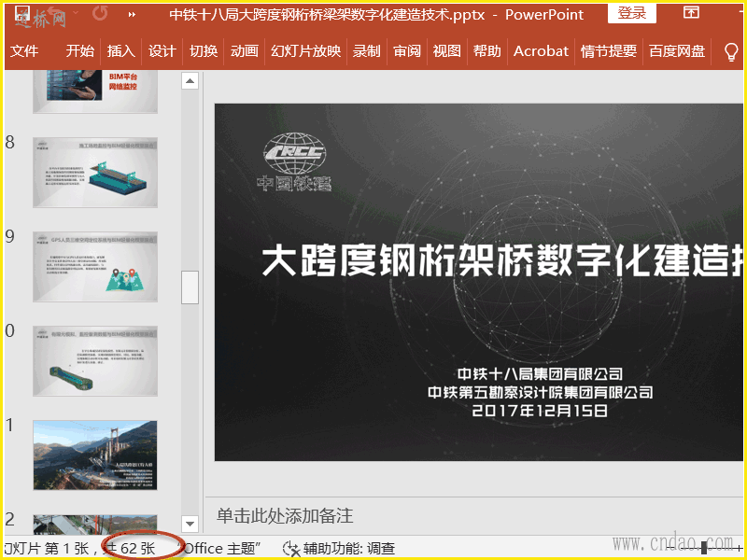The image size is (747, 560).
Task: Click the Ribbon Display Options icon
Action: 691,13
